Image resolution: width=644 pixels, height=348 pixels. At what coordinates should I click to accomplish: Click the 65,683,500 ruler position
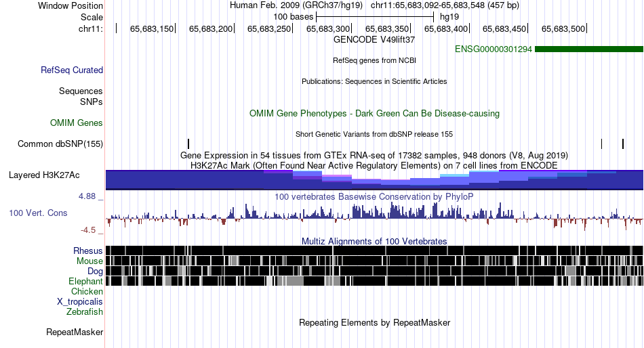point(563,28)
